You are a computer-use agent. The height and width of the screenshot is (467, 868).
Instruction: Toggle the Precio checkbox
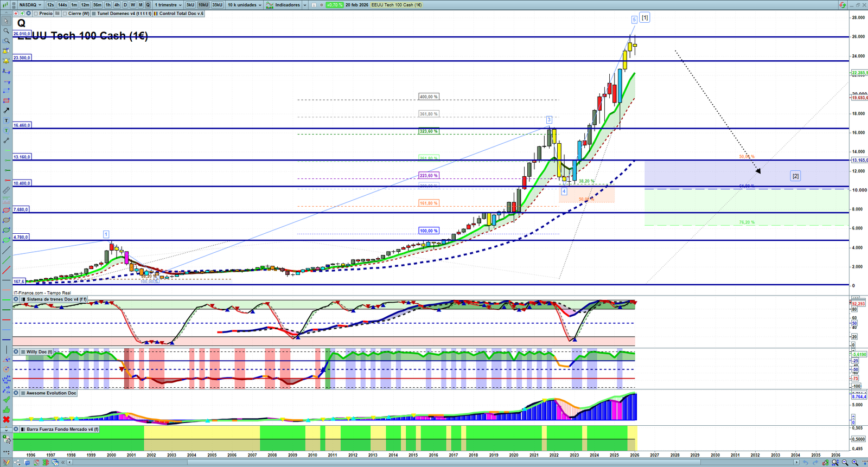pyautogui.click(x=36, y=14)
